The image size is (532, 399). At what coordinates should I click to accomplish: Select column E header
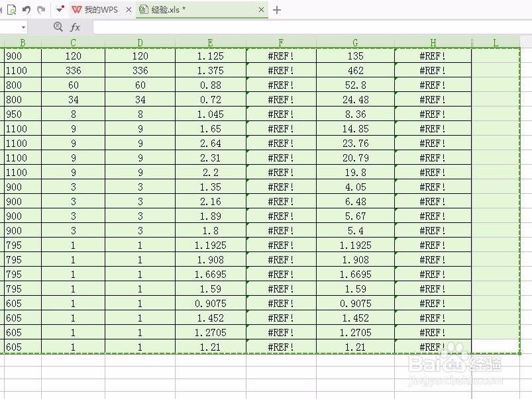pos(211,43)
